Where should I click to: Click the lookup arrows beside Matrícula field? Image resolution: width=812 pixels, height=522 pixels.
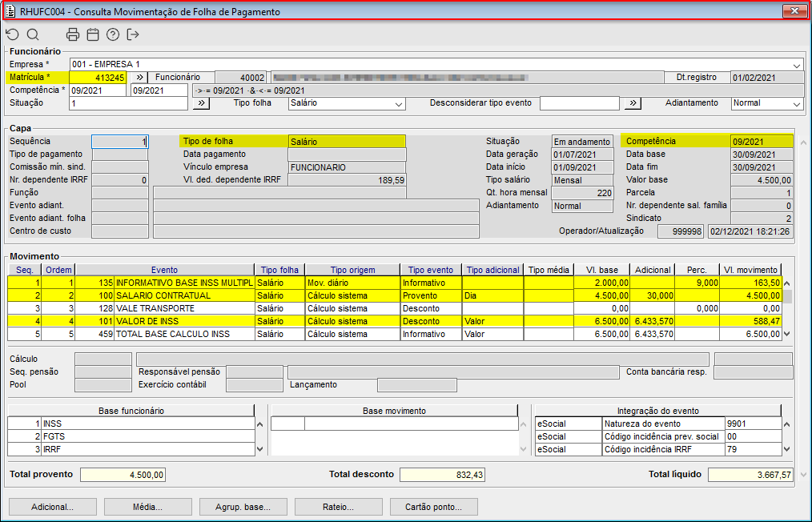pyautogui.click(x=139, y=78)
